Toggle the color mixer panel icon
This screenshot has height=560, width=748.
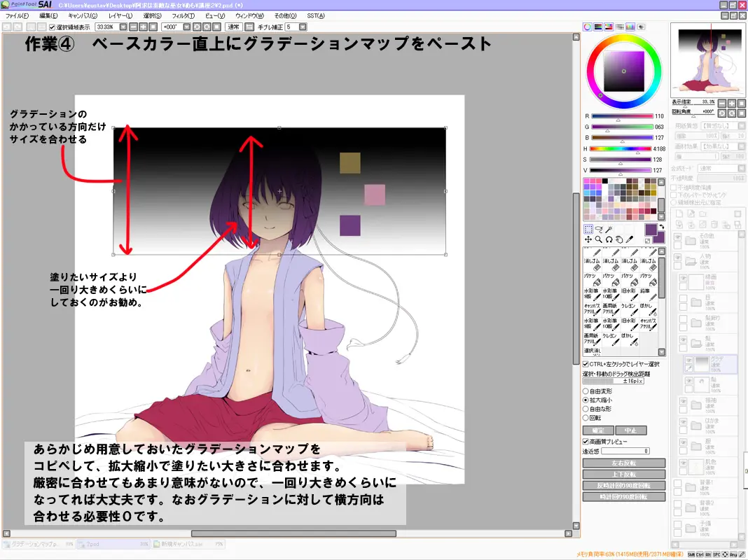coord(620,27)
